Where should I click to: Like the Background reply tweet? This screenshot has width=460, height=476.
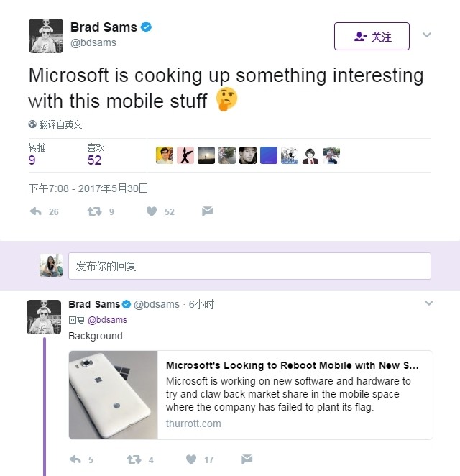(191, 459)
